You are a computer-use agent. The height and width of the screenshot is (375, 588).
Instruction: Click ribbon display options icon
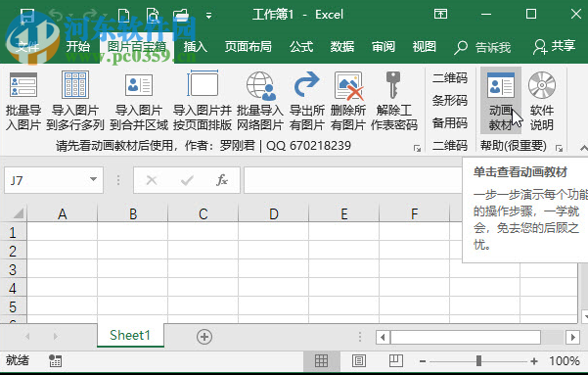[x=440, y=15]
